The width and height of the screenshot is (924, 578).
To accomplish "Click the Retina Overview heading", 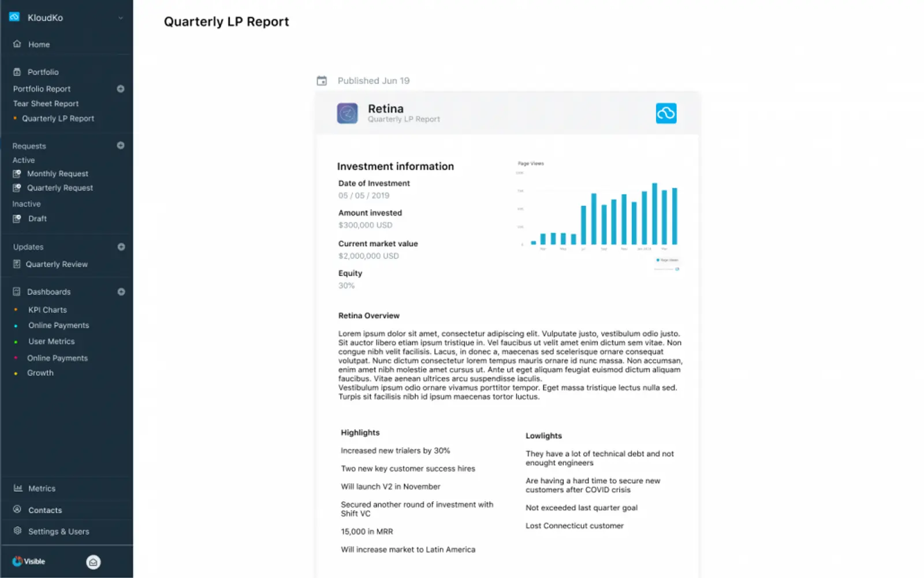I will (x=369, y=316).
